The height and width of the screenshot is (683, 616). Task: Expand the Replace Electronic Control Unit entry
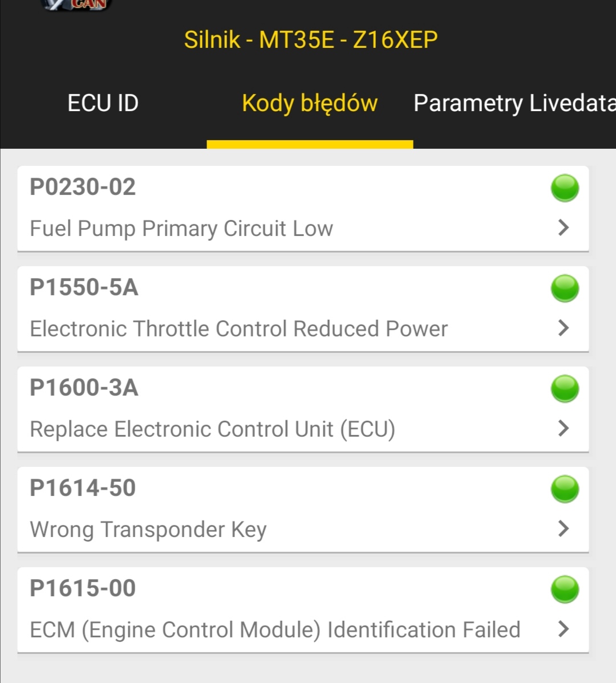(564, 428)
